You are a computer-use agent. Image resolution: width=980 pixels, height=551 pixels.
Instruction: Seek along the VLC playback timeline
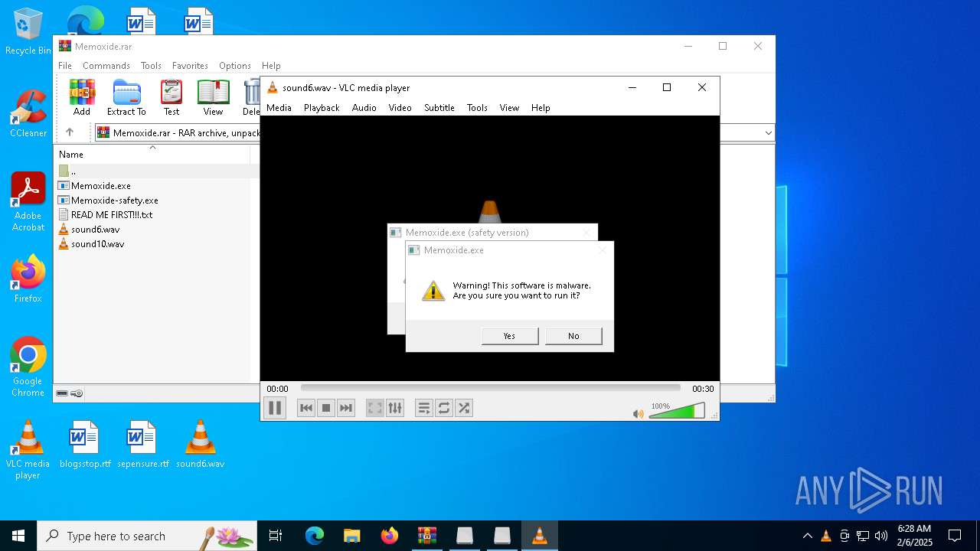click(490, 389)
